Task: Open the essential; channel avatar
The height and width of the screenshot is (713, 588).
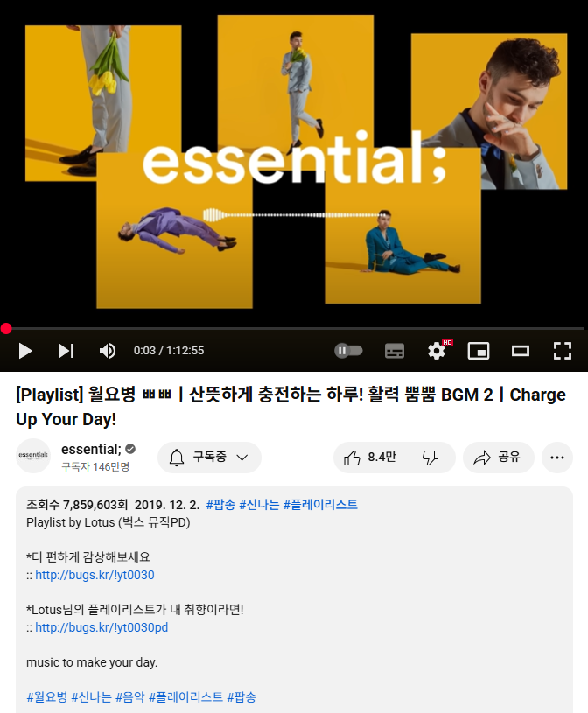Action: pyautogui.click(x=33, y=456)
